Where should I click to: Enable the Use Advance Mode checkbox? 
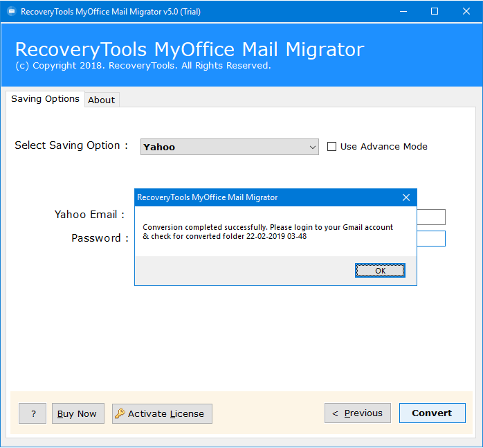[331, 147]
